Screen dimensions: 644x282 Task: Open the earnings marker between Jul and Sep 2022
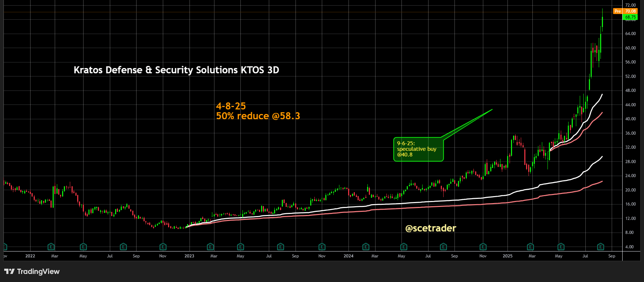123,247
